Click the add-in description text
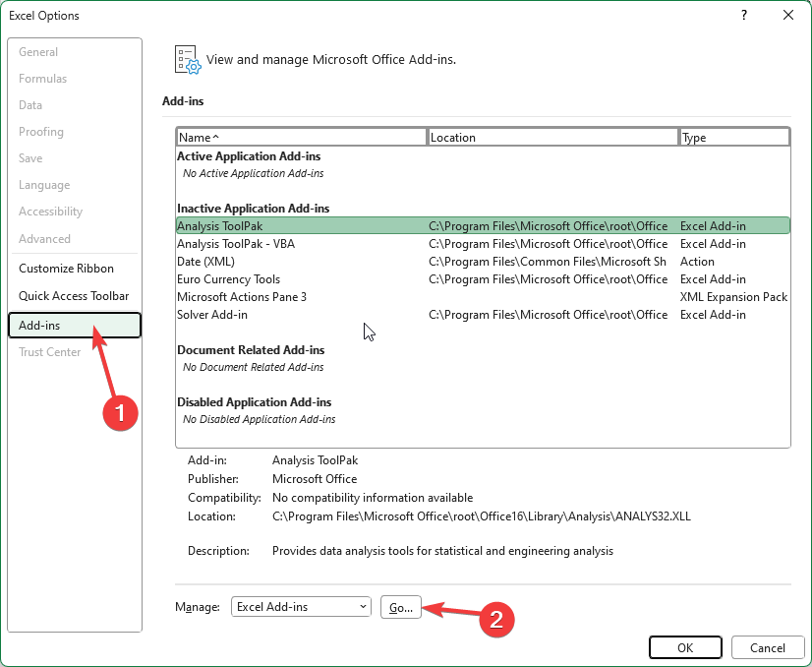The height and width of the screenshot is (667, 812). pos(442,550)
